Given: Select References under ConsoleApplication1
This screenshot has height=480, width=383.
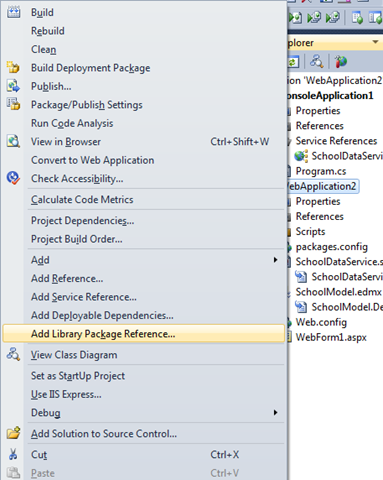Looking at the screenshot, I should [x=320, y=126].
